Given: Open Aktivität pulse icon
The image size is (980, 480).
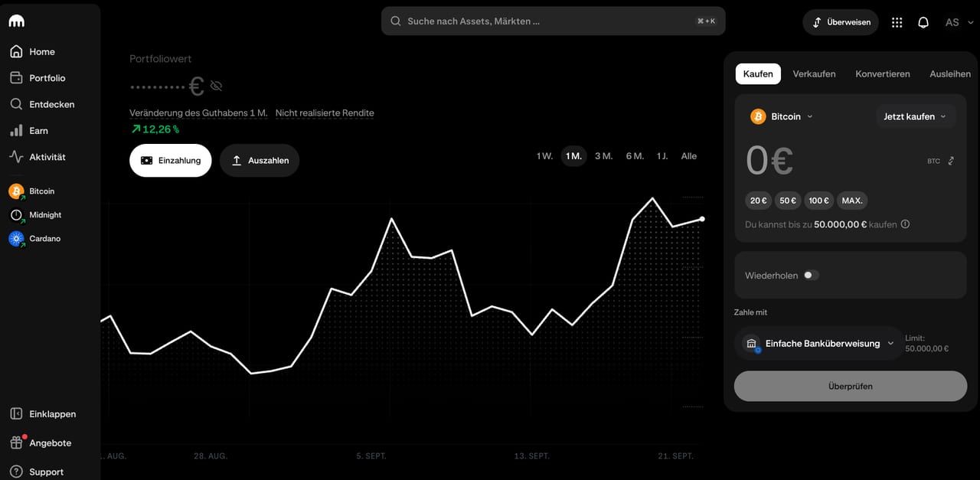Looking at the screenshot, I should point(16,156).
